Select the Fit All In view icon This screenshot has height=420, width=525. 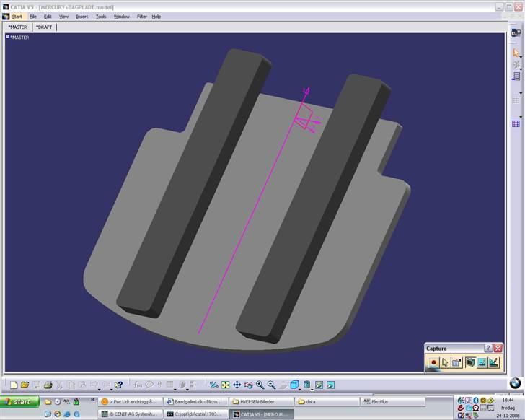click(x=225, y=385)
